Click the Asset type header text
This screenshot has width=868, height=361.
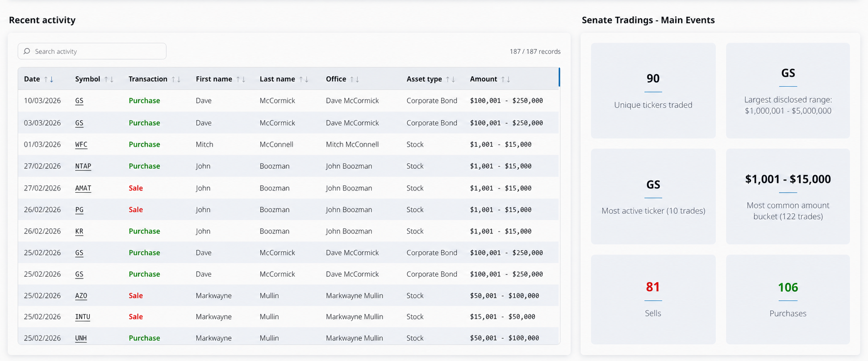pos(424,79)
